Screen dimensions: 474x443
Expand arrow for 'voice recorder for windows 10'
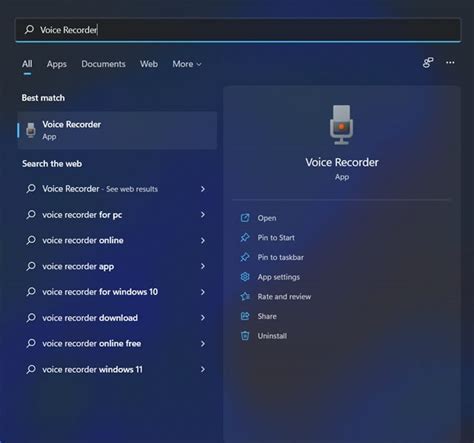click(203, 292)
